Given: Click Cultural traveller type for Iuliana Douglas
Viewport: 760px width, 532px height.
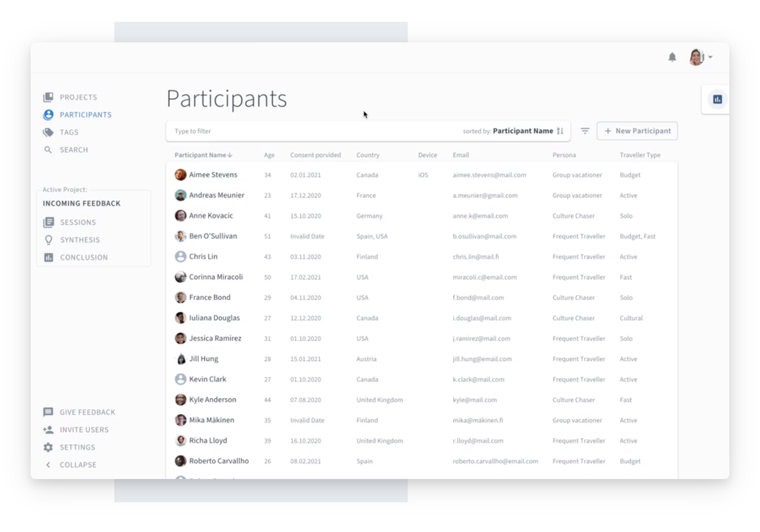Looking at the screenshot, I should coord(631,318).
